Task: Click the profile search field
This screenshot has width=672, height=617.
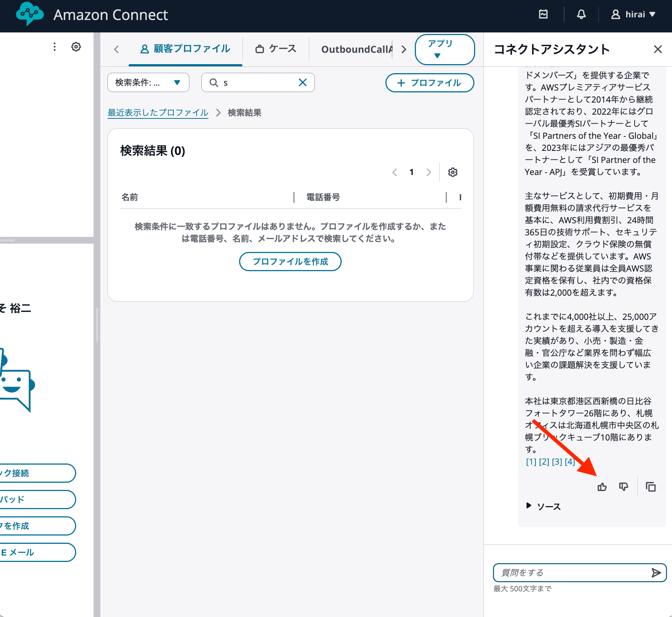Action: tap(258, 82)
